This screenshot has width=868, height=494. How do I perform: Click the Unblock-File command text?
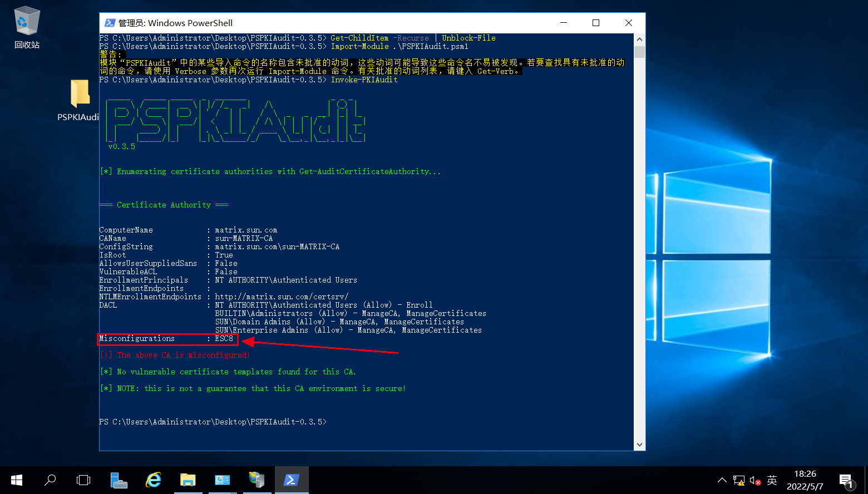(469, 38)
